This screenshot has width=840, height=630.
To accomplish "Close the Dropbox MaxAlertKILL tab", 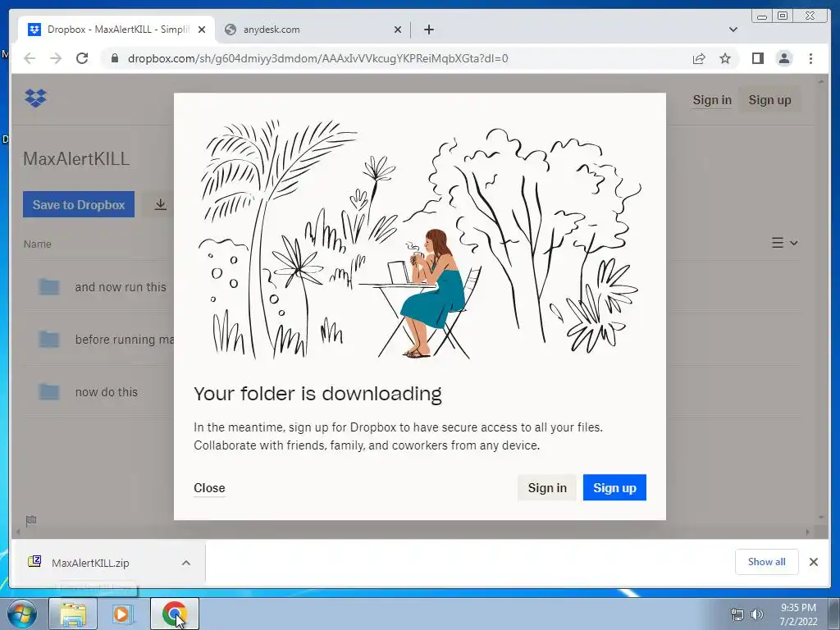I will [x=202, y=30].
